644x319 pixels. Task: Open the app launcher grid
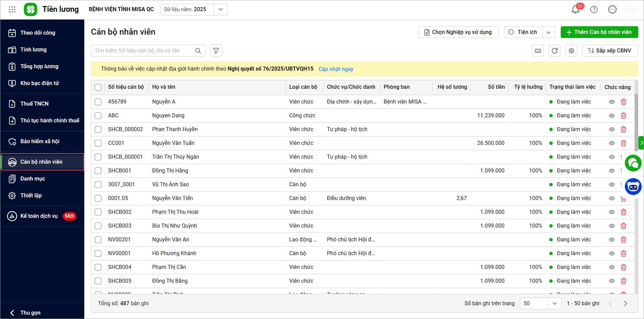pos(12,9)
